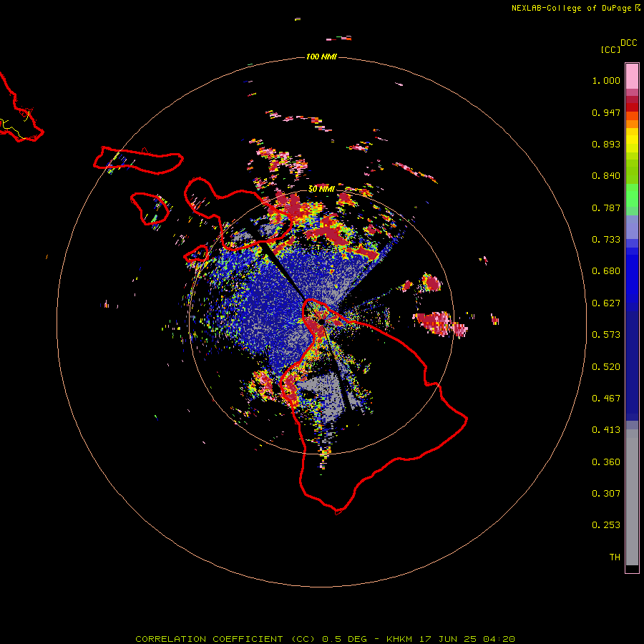Click the 0.467 color scale value
Image resolution: width=644 pixels, height=644 pixels.
(x=606, y=399)
